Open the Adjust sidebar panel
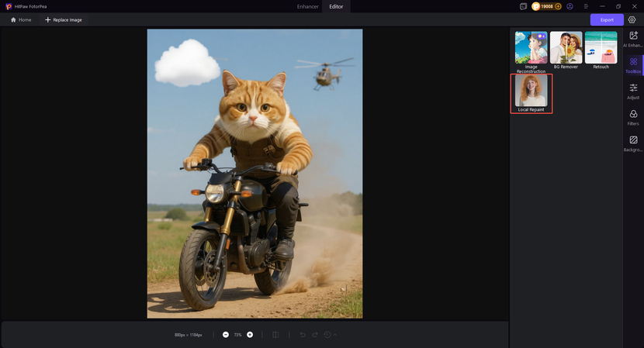This screenshot has width=644, height=348. pos(633,91)
